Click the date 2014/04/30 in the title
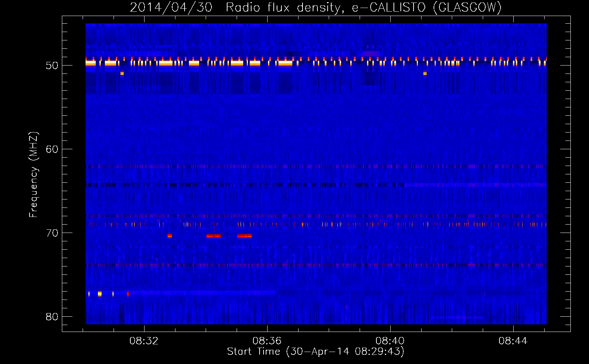 (x=171, y=7)
